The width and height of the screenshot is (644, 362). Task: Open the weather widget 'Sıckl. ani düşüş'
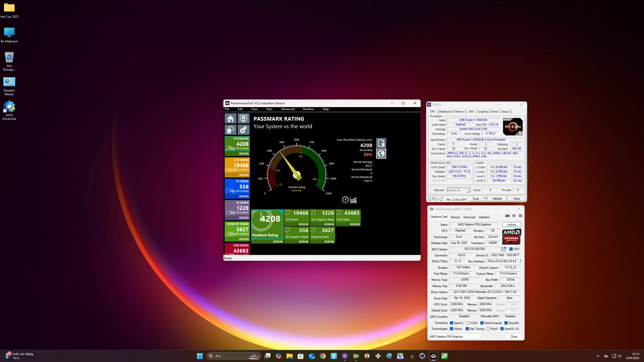[x=20, y=356]
